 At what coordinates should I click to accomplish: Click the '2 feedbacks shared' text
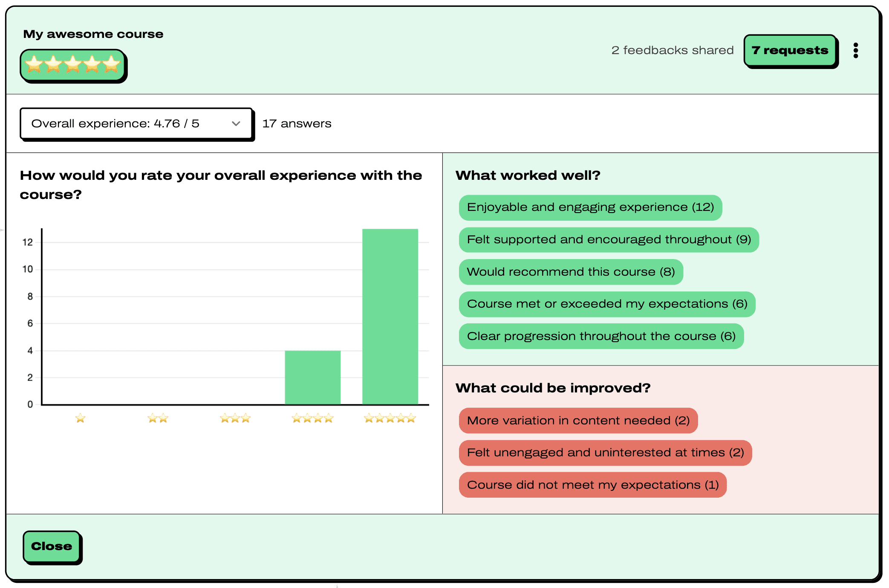(x=672, y=50)
